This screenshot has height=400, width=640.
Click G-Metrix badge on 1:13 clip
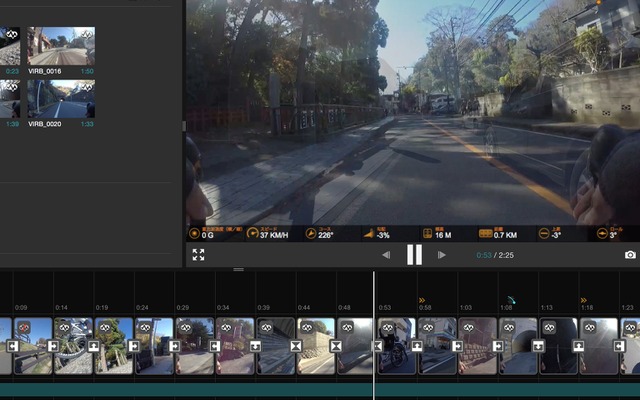pyautogui.click(x=549, y=327)
